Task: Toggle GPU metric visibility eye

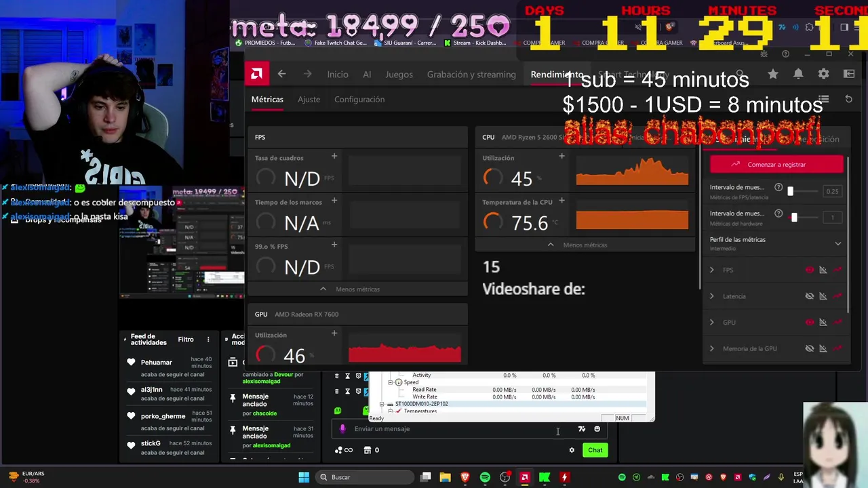Action: 809,323
